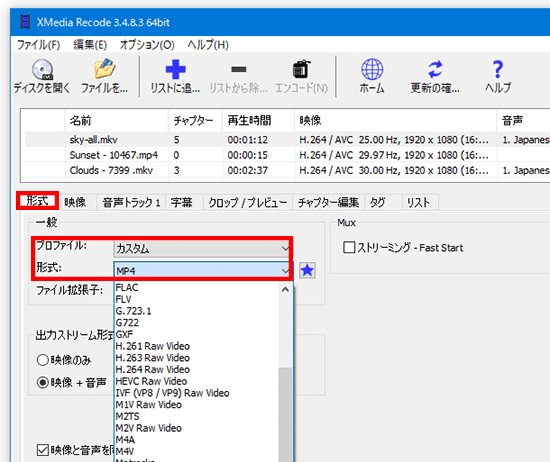Switch to the クロップ / プレビュー tab
This screenshot has width=550, height=462.
[x=248, y=202]
